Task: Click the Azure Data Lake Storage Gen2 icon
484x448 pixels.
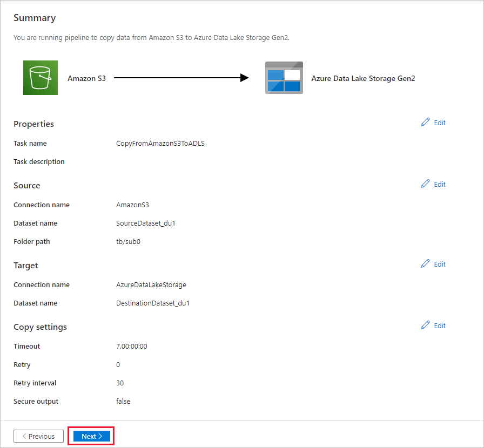Action: [284, 78]
